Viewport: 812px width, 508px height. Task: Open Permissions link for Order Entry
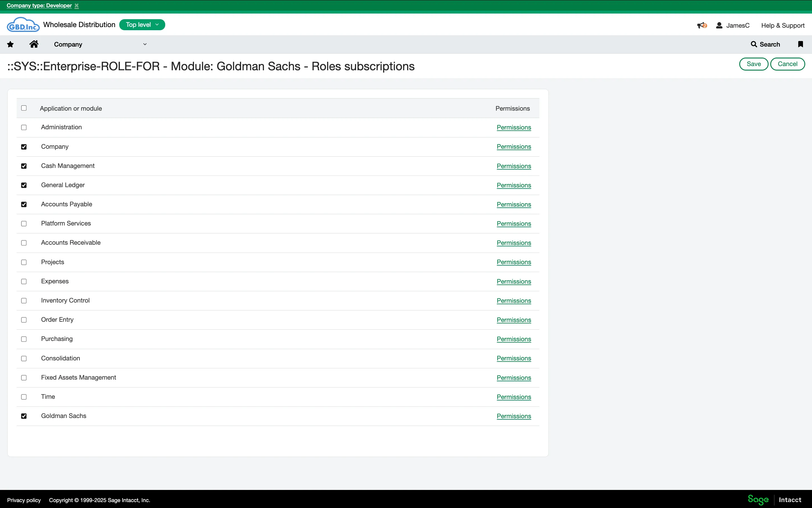pos(514,320)
